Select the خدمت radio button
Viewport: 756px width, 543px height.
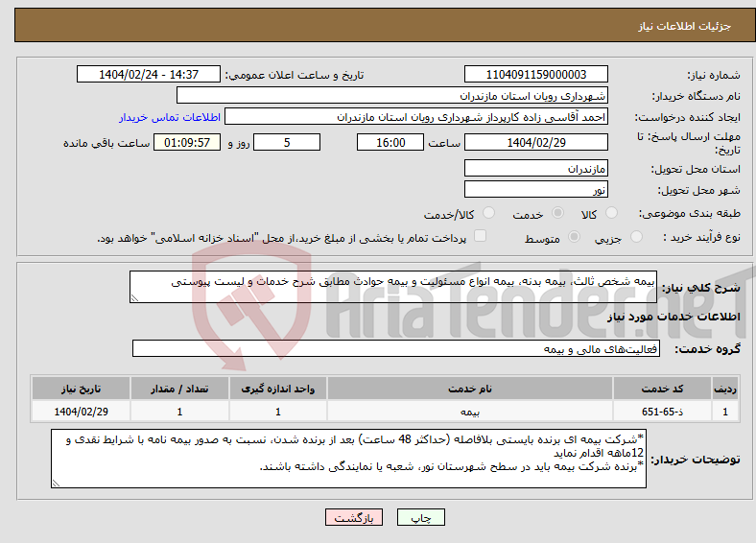click(557, 213)
